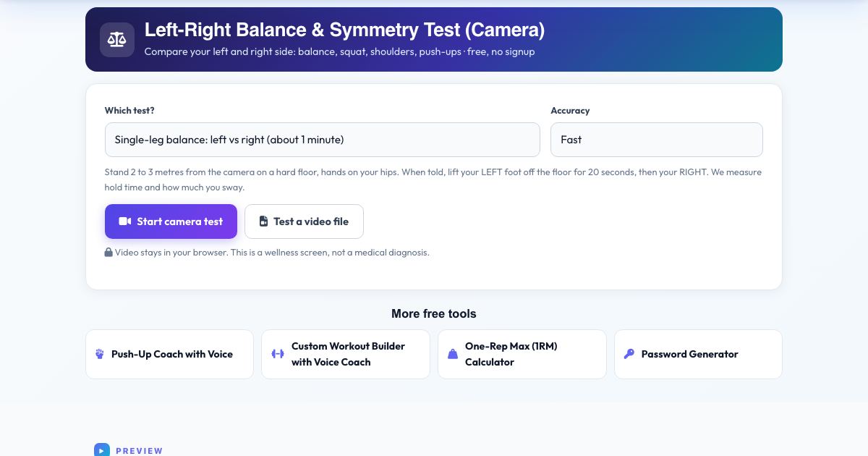This screenshot has height=456, width=868.
Task: Click the video file icon
Action: click(264, 221)
